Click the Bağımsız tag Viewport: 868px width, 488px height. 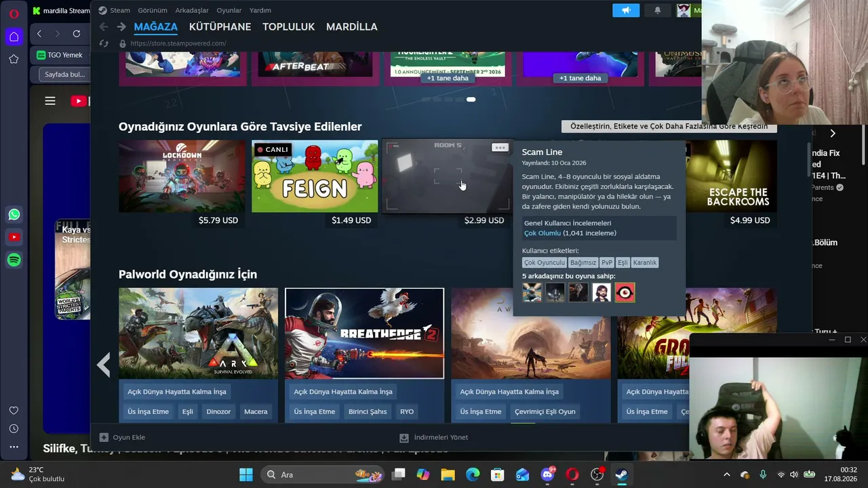(x=583, y=262)
